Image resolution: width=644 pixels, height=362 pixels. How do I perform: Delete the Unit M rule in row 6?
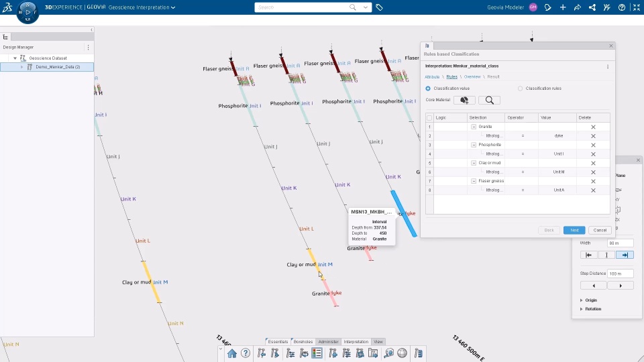tap(593, 172)
